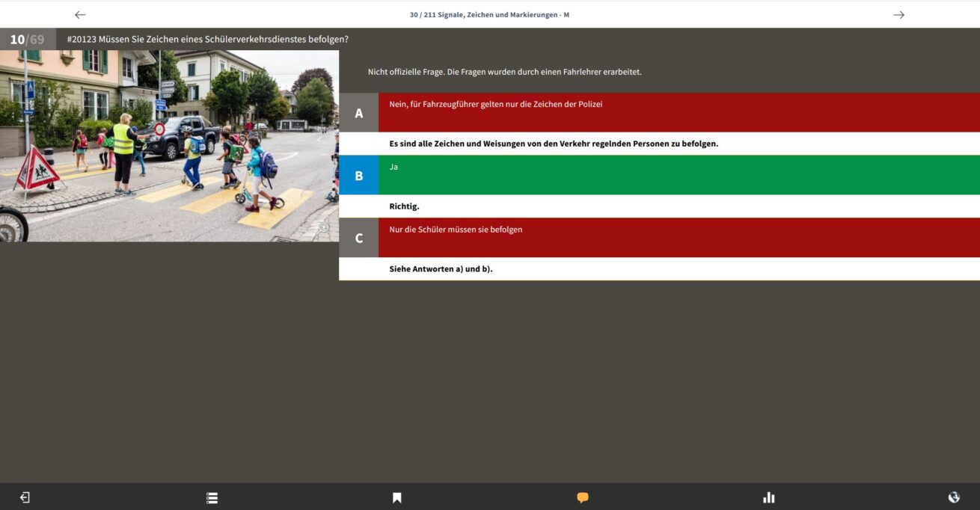Click the exit icon in bottom bar
This screenshot has height=510, width=980.
(x=25, y=497)
